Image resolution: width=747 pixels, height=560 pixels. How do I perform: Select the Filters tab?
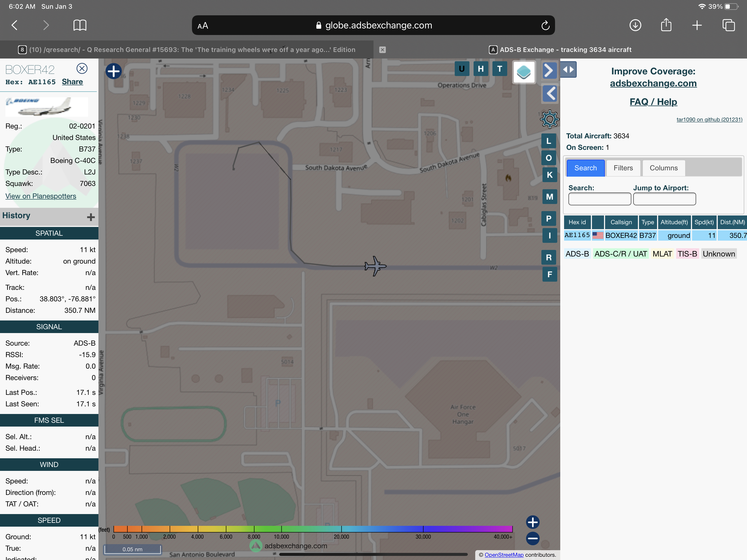pyautogui.click(x=623, y=168)
